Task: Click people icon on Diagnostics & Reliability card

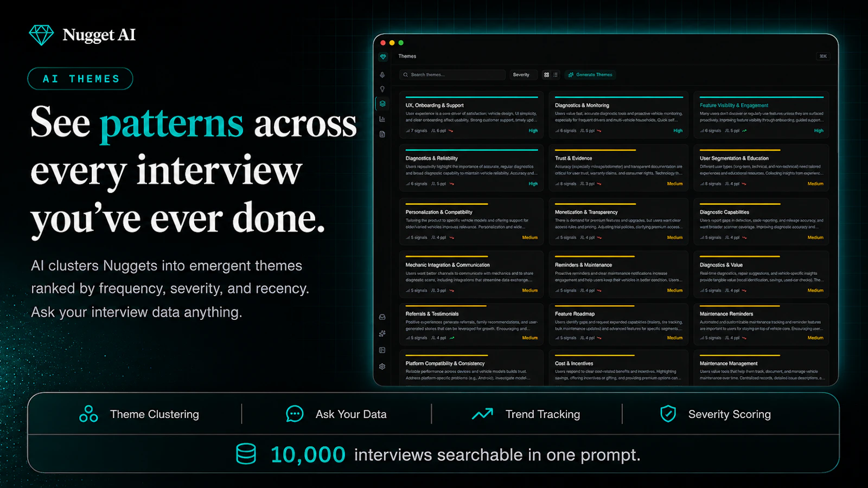Action: click(433, 184)
